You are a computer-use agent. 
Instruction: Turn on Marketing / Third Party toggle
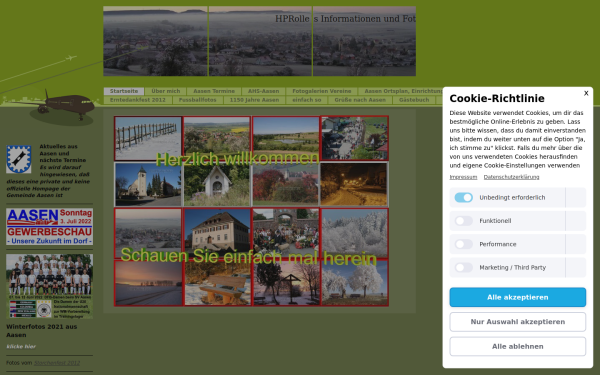tap(464, 267)
